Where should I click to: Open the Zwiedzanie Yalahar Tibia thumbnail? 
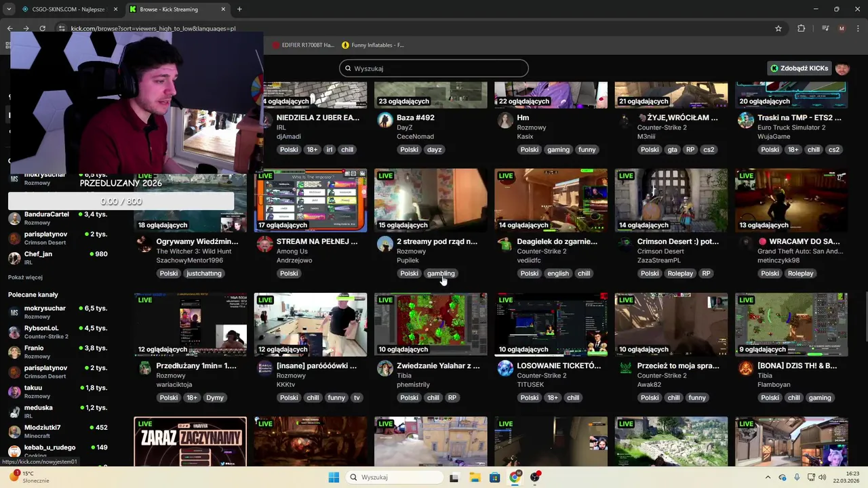tap(431, 325)
